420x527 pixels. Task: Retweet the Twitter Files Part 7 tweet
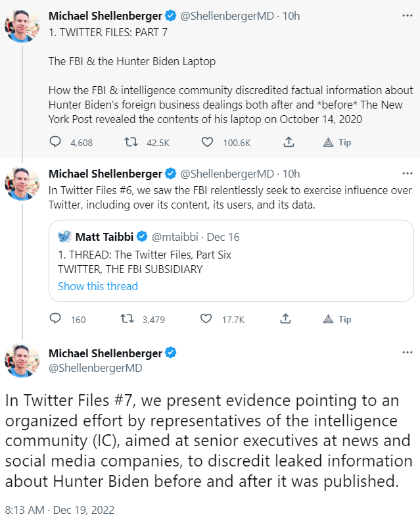coord(131,142)
